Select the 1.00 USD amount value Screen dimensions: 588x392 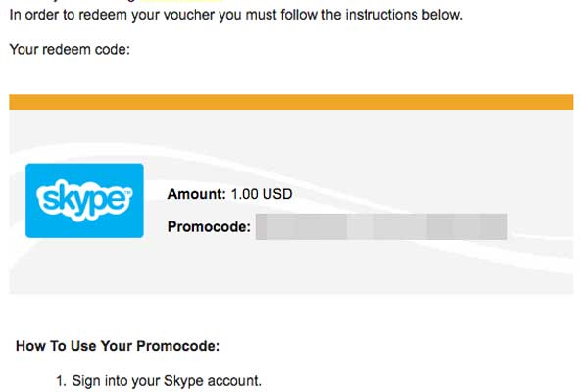[x=262, y=194]
